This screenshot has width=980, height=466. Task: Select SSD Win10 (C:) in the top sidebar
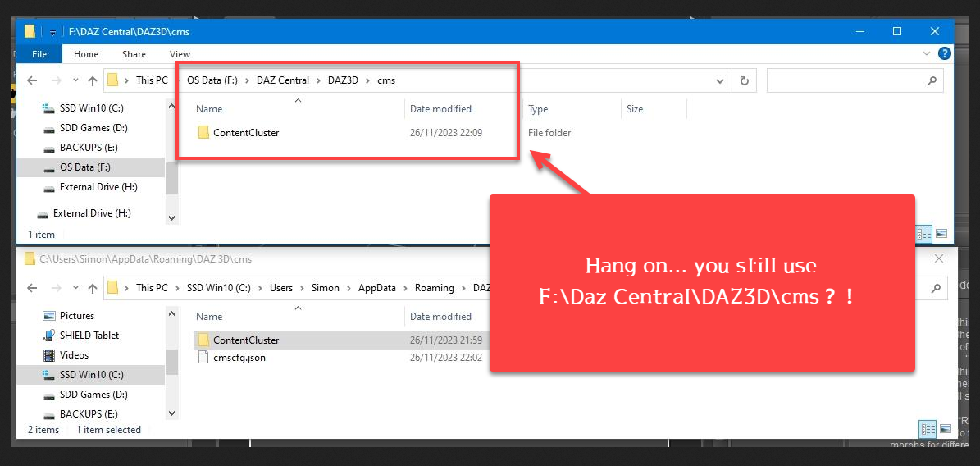coord(91,108)
